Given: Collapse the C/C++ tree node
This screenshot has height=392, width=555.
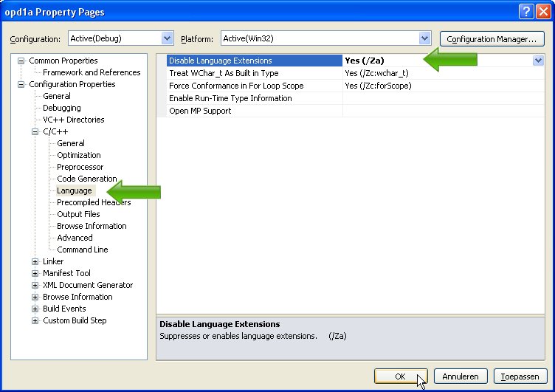Looking at the screenshot, I should point(35,131).
